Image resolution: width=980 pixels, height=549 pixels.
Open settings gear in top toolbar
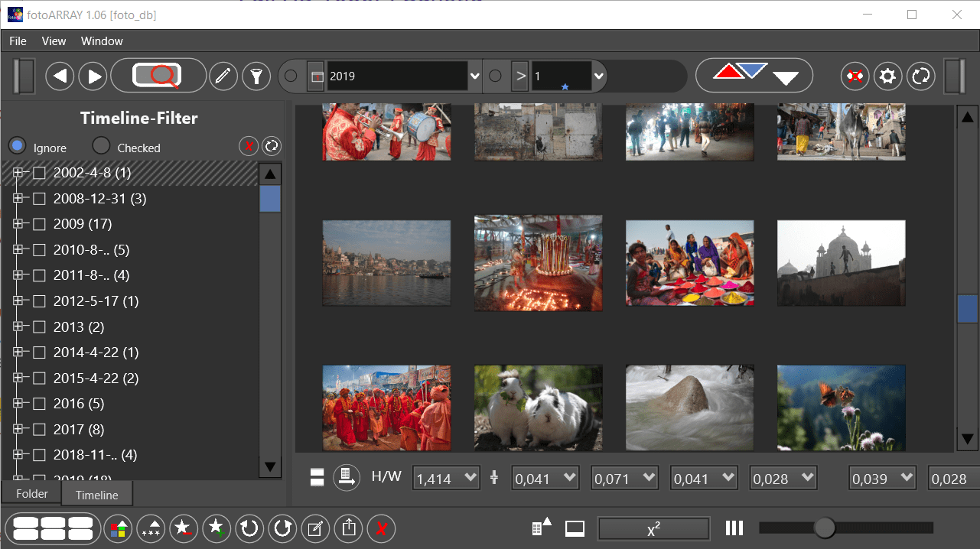(x=888, y=76)
